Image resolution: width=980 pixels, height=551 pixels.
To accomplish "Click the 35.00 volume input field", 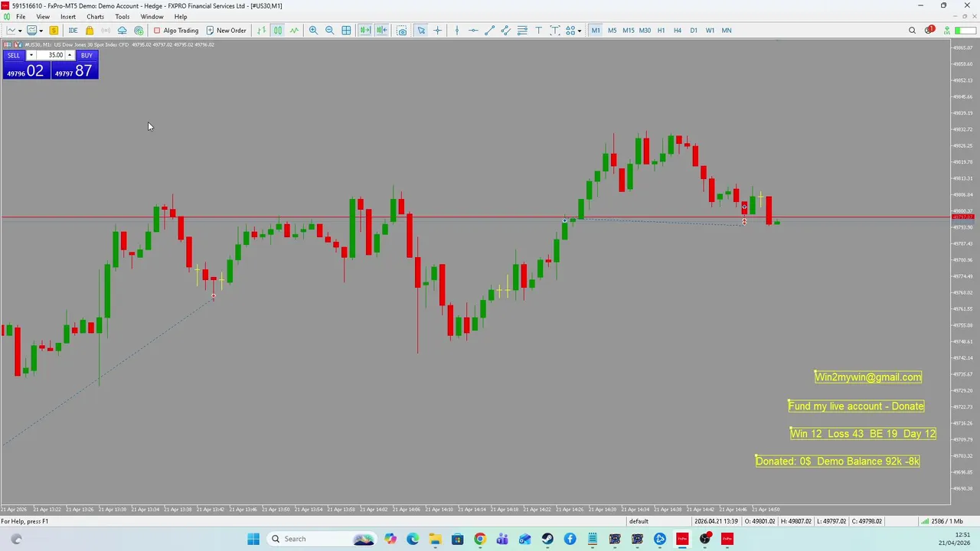I will (51, 55).
